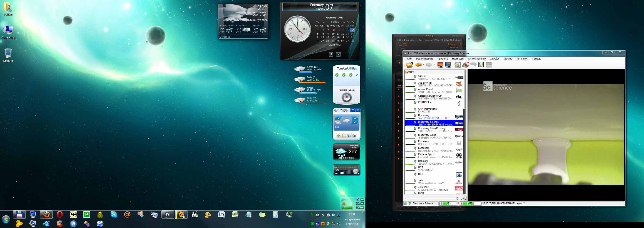Click the program guide list icon

click(481, 65)
